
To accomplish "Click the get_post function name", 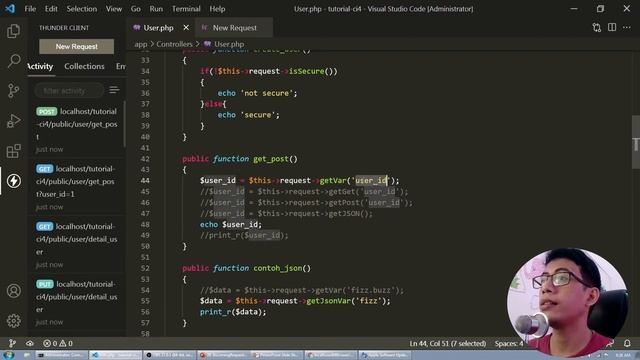I will point(271,159).
